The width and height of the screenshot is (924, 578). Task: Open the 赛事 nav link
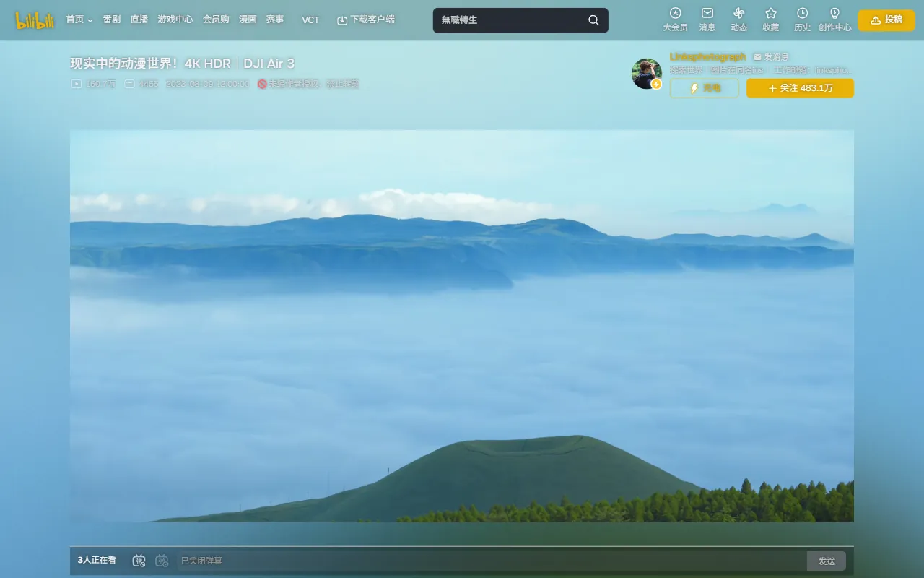click(x=275, y=20)
